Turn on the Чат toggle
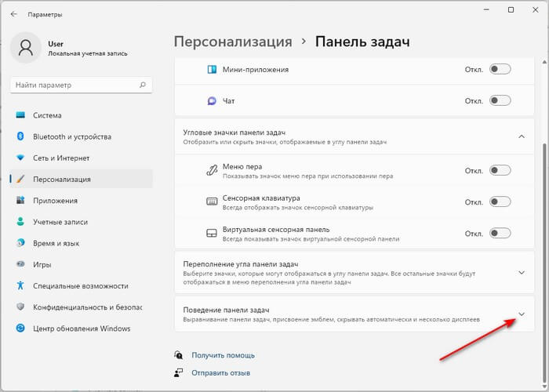 500,100
